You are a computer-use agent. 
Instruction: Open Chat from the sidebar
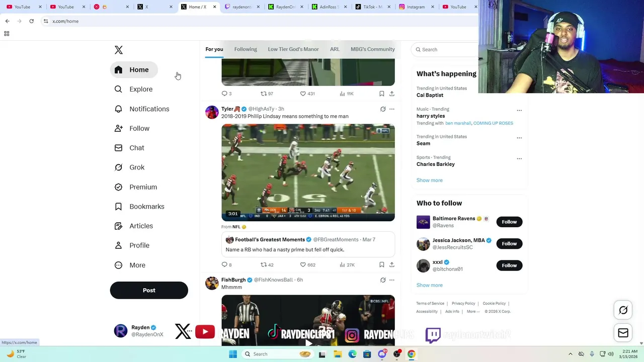tap(130, 148)
